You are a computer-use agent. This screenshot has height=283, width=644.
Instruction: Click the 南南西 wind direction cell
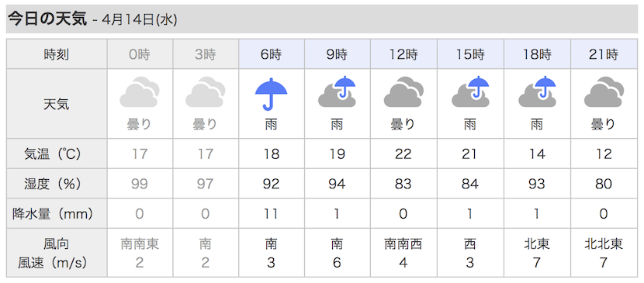[403, 244]
